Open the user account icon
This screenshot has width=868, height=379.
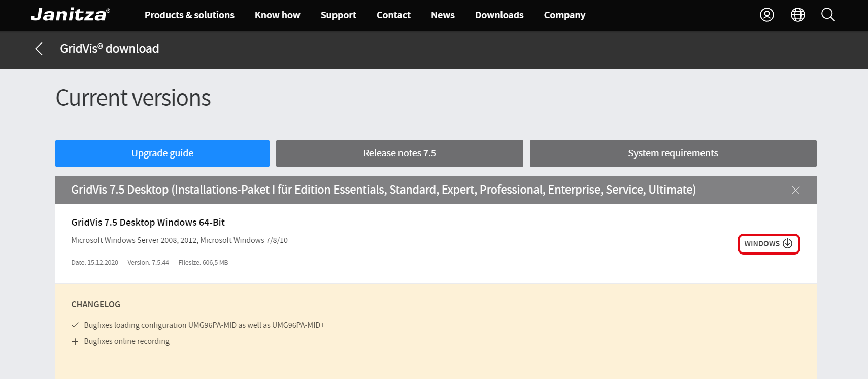[x=767, y=15]
